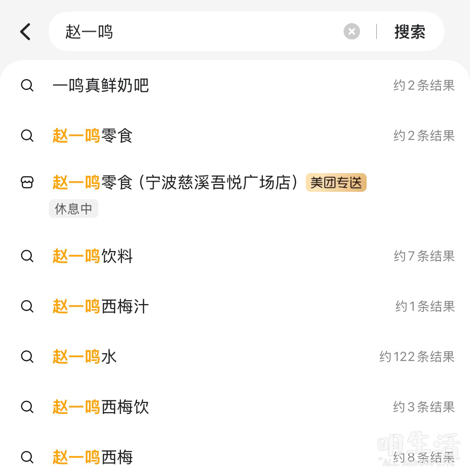
Task: Tap the 休息中 status tag
Action: pos(73,209)
